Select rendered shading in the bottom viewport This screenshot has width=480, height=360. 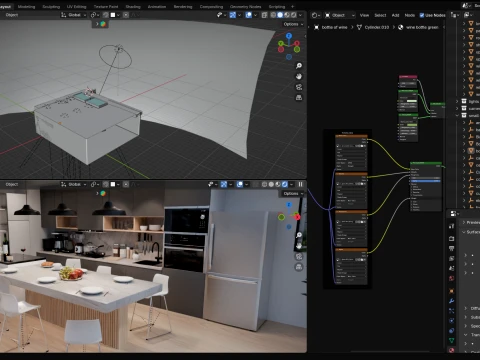285,184
